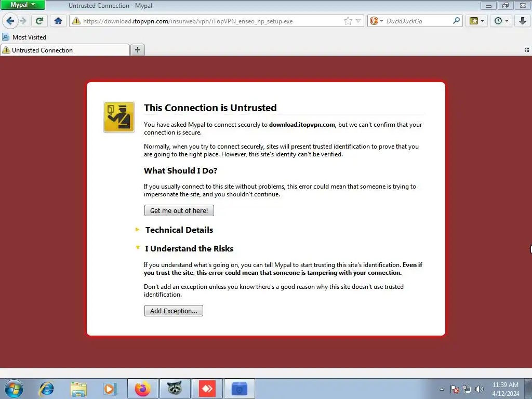This screenshot has height=399, width=532.
Task: Minimize the Mypal window
Action: 488,5
